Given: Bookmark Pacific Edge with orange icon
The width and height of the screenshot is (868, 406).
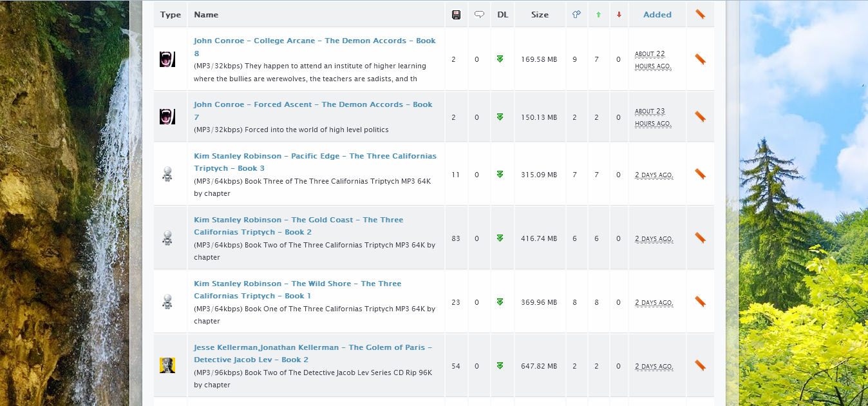Looking at the screenshot, I should 700,174.
